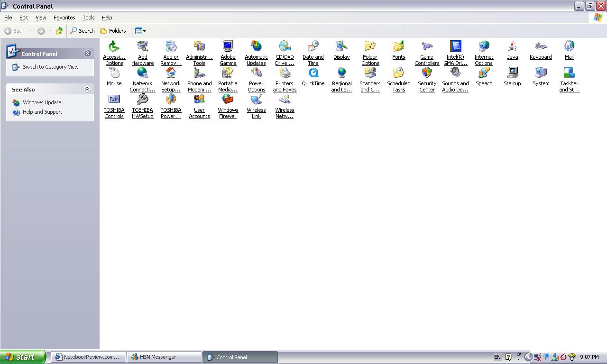
Task: Open TOSHIBA Power Saver icon
Action: click(171, 100)
